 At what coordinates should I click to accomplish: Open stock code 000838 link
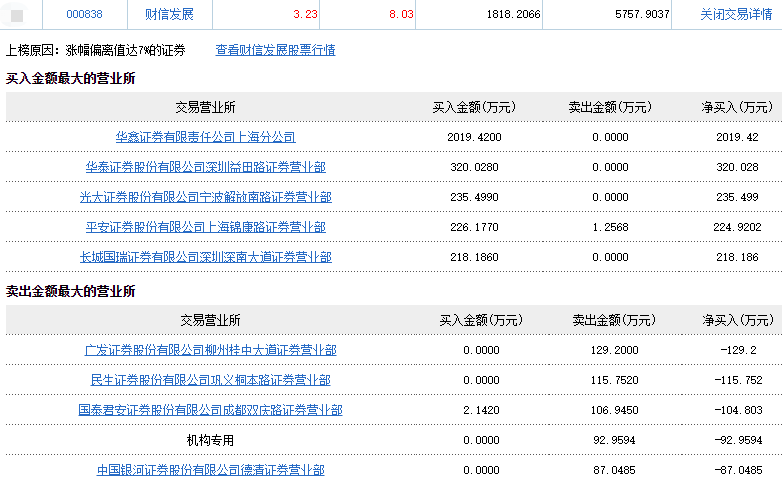pos(85,15)
